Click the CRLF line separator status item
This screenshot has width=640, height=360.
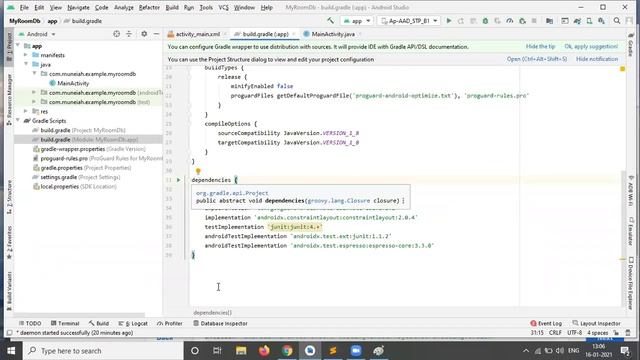pos(555,333)
